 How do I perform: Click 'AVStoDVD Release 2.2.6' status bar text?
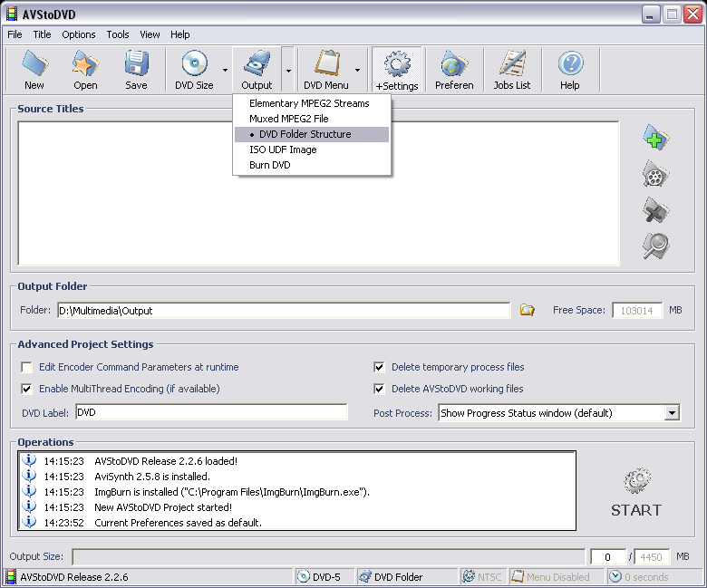(74, 577)
